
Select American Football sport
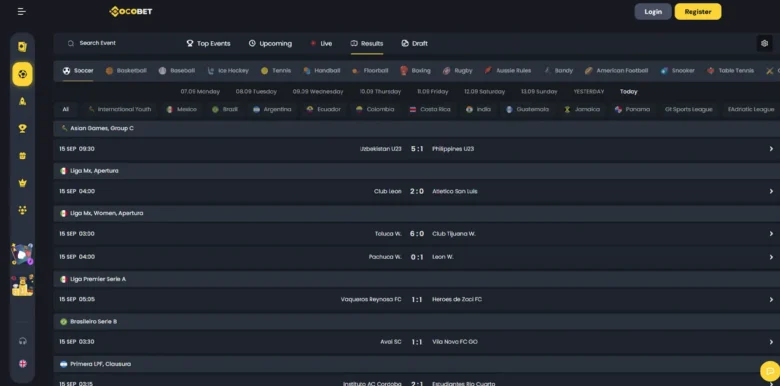[616, 71]
